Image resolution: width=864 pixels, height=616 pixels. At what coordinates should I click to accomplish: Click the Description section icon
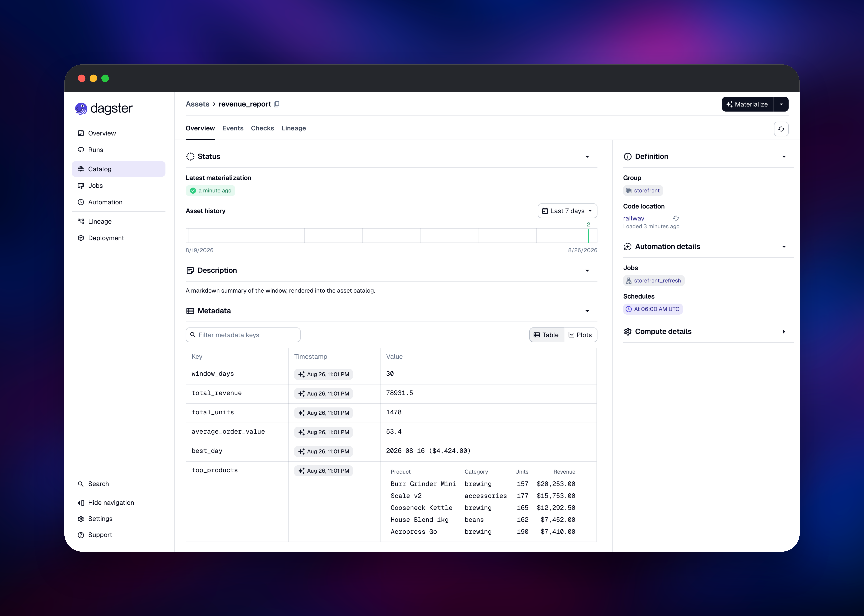coord(190,270)
